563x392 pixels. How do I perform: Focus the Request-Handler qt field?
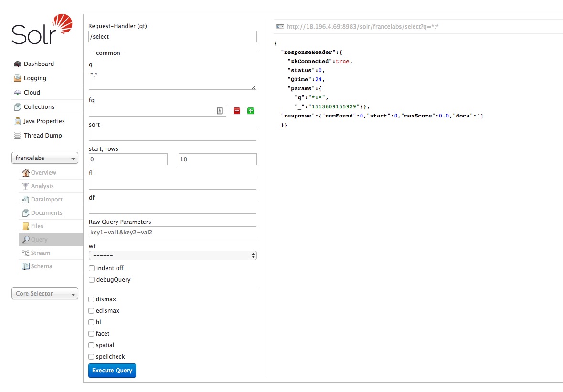[x=173, y=37]
